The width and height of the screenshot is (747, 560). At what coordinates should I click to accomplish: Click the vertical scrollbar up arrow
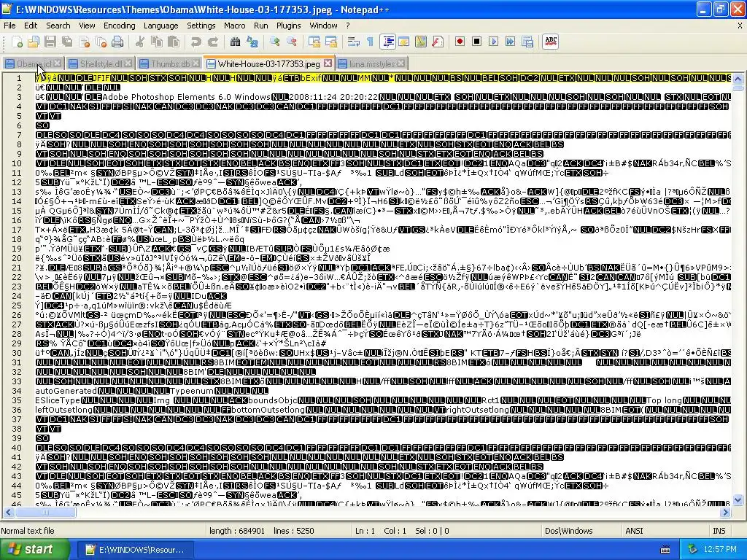point(738,79)
